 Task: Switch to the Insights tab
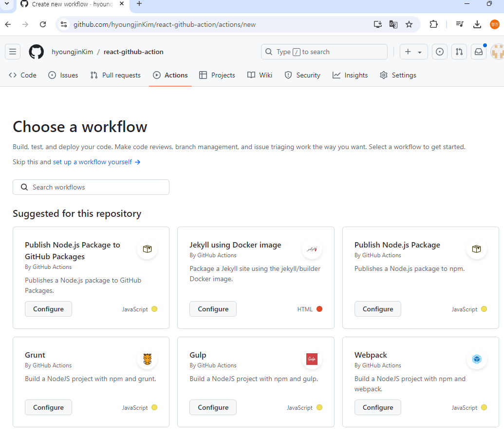[350, 75]
